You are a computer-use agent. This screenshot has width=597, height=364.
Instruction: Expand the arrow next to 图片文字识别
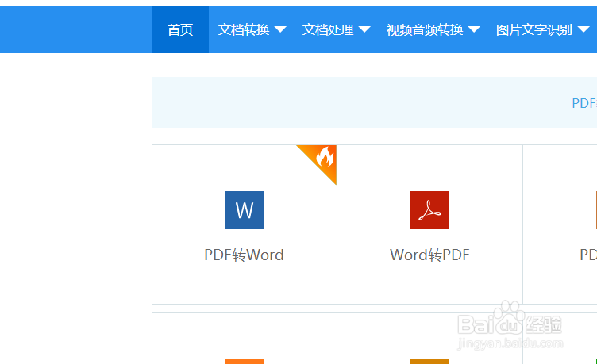click(584, 29)
